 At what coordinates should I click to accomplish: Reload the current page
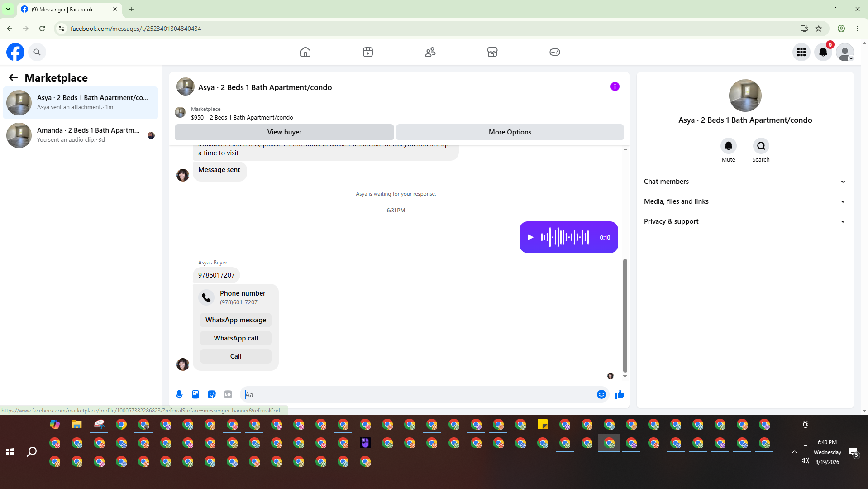point(42,29)
